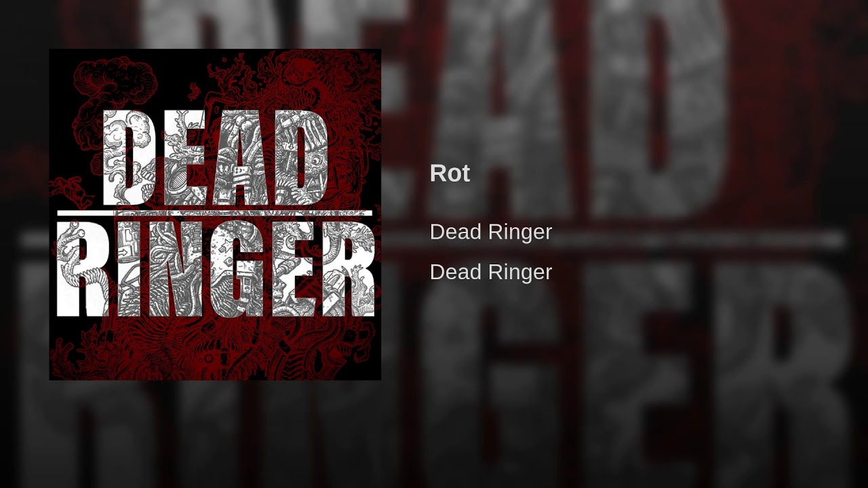The image size is (868, 488).
Task: Click the word DEAD on the cover
Action: point(216,157)
